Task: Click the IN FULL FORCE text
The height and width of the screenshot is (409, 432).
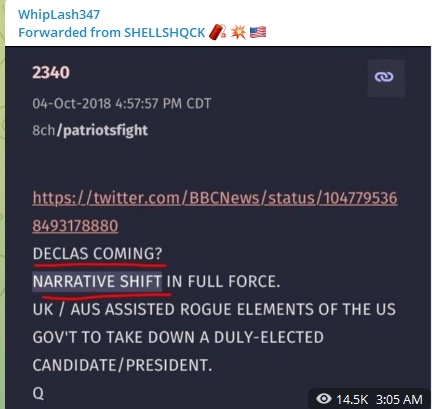Action: 223,281
